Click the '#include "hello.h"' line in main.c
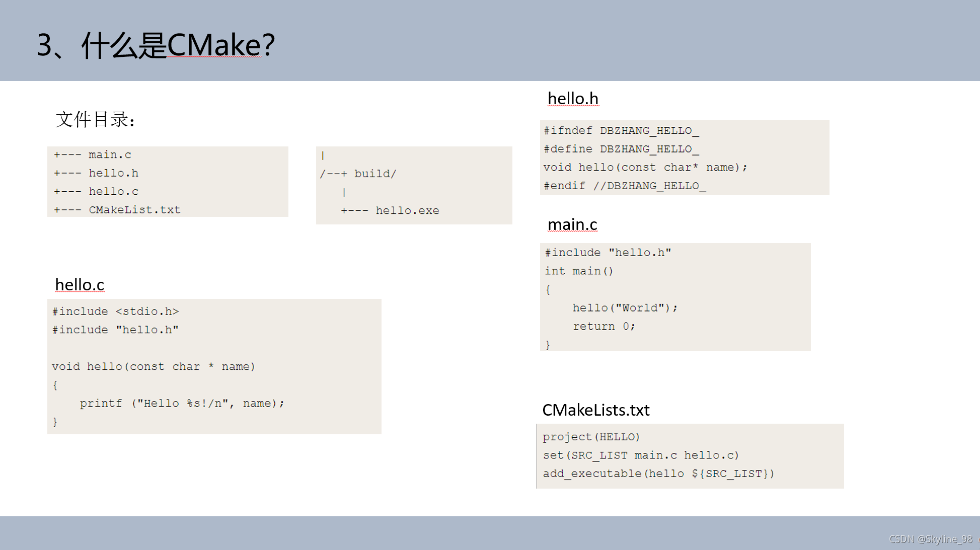980x550 pixels. click(x=608, y=253)
